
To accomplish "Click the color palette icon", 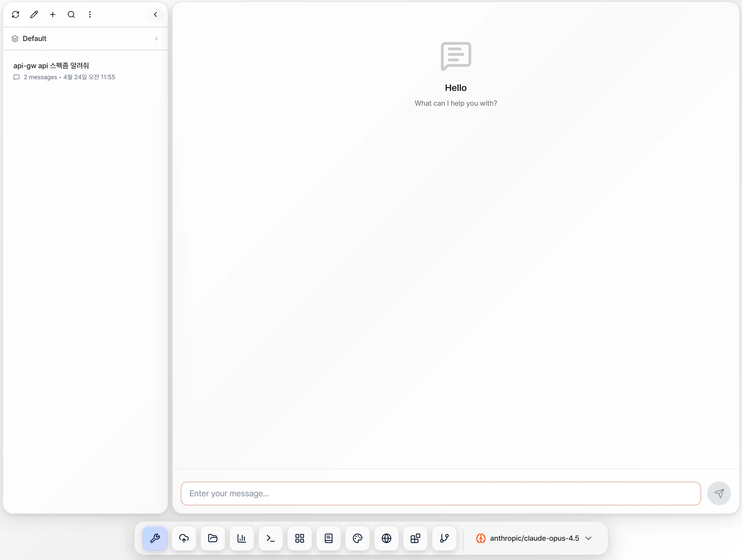I will (x=358, y=538).
